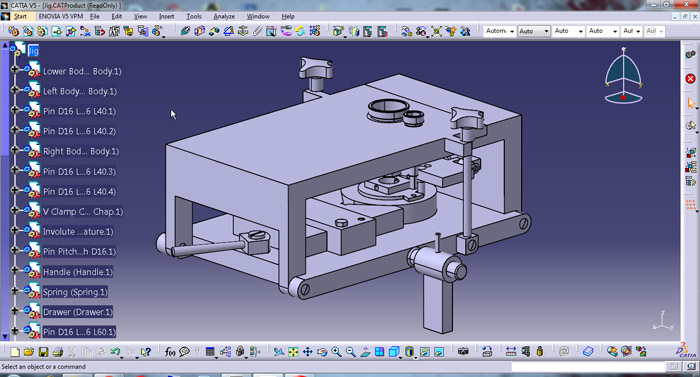Open the Analyze menu
The height and width of the screenshot is (377, 700).
tap(224, 17)
